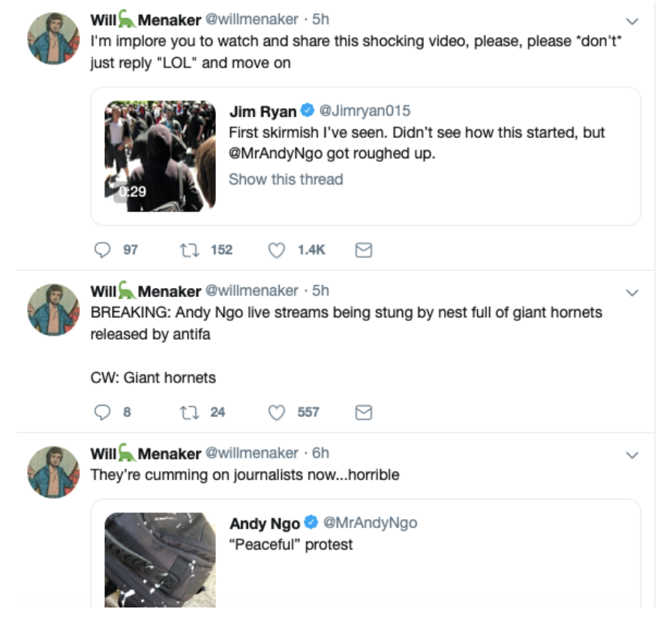Play the 0:29 video thumbnail

click(x=160, y=156)
